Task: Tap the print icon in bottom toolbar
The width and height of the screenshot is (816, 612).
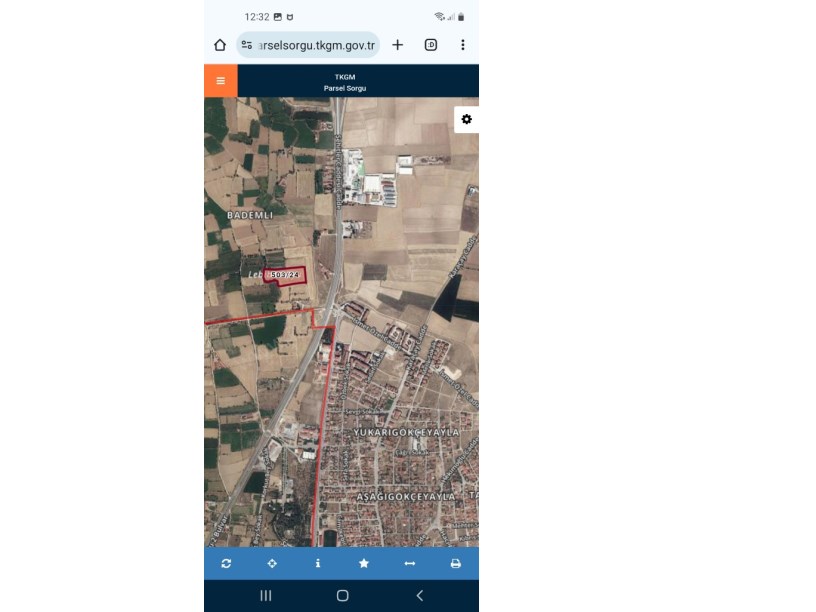Action: [455, 564]
